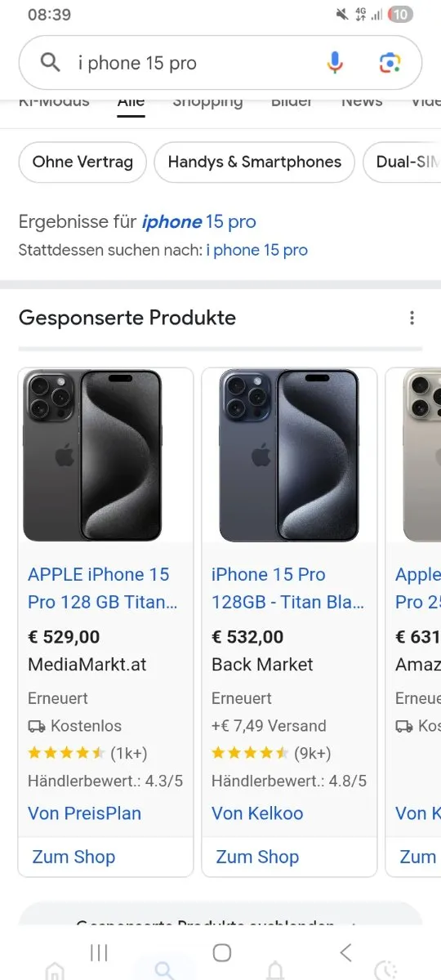Open Zum Shop for MediaMarkt.at offer
This screenshot has height=980, width=441.
[x=73, y=857]
